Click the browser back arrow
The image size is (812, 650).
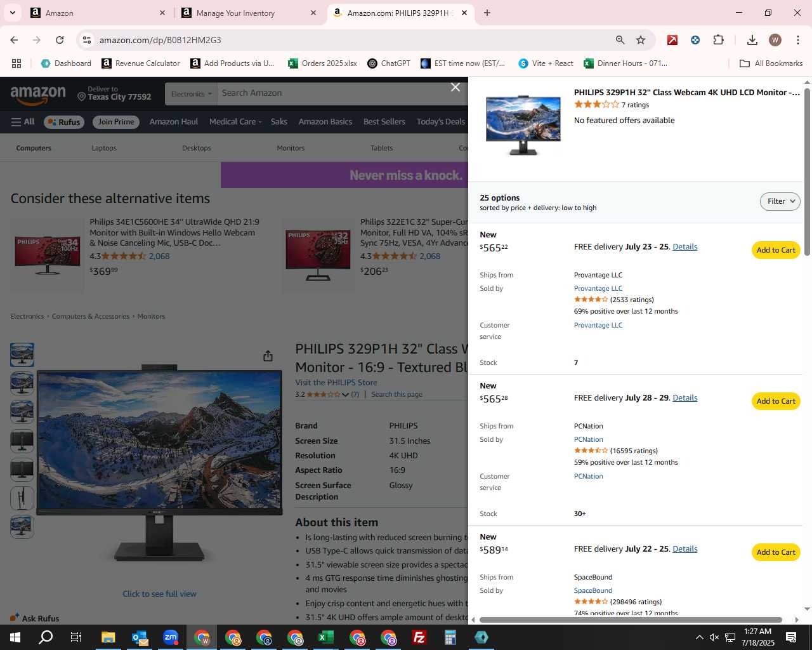point(14,40)
